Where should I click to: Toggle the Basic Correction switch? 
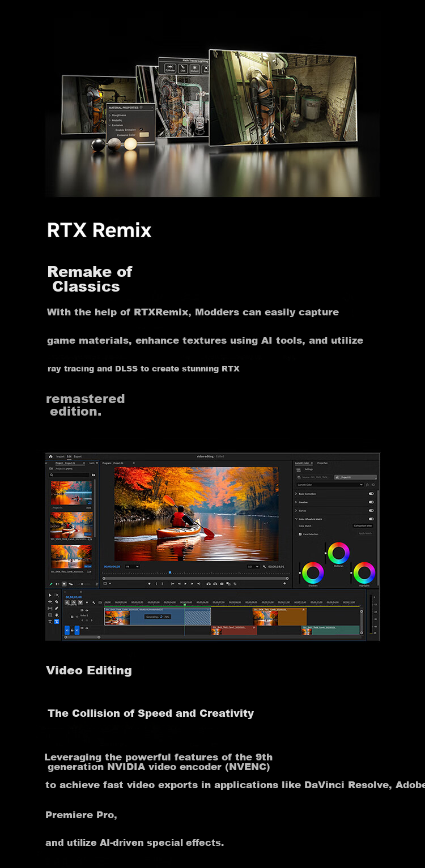(371, 494)
